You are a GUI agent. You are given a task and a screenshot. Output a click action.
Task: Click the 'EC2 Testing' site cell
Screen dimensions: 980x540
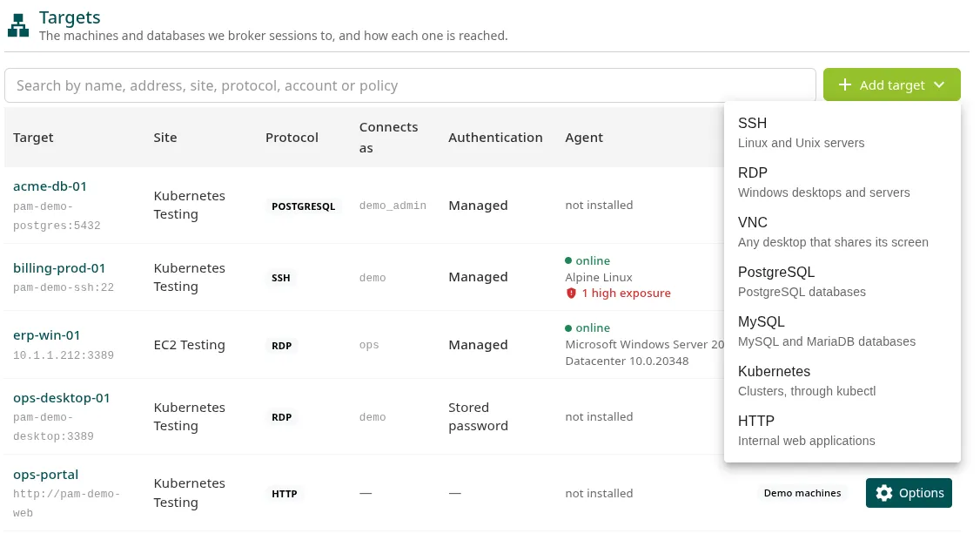(190, 345)
